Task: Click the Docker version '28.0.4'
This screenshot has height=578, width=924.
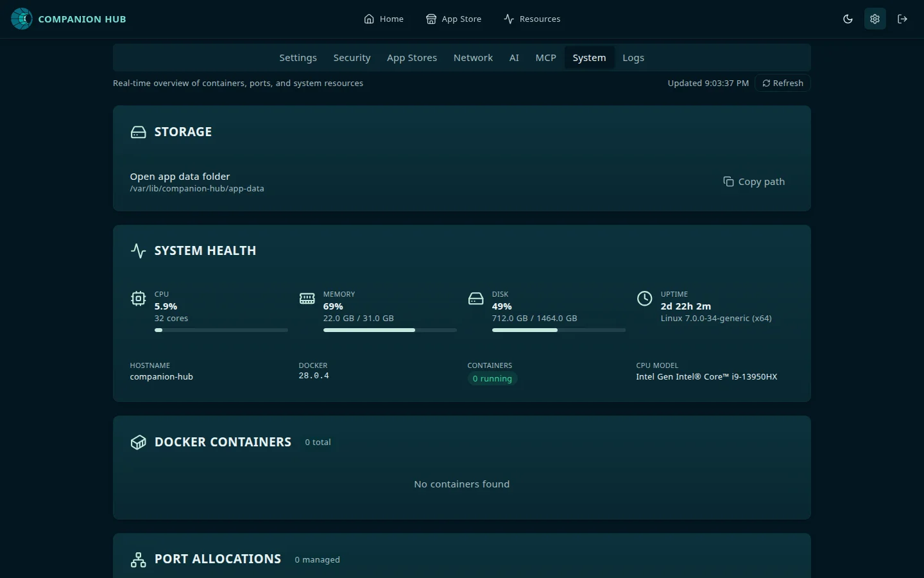Action: (314, 376)
